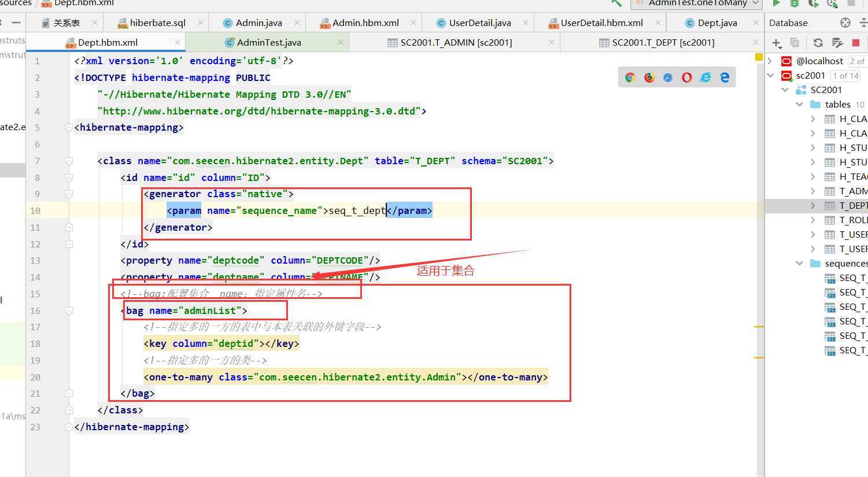This screenshot has height=477, width=868.
Task: Close the hiberbate.sql tab
Action: click(201, 23)
